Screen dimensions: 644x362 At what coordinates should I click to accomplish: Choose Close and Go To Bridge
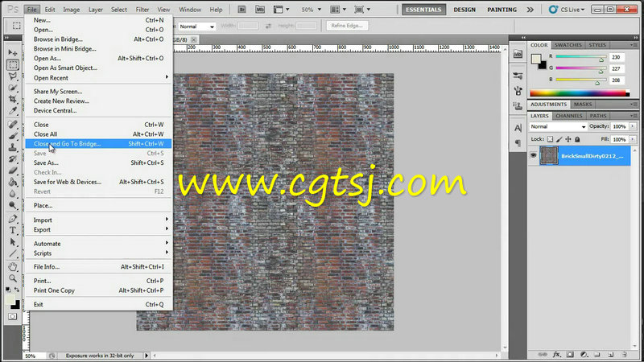coord(98,144)
